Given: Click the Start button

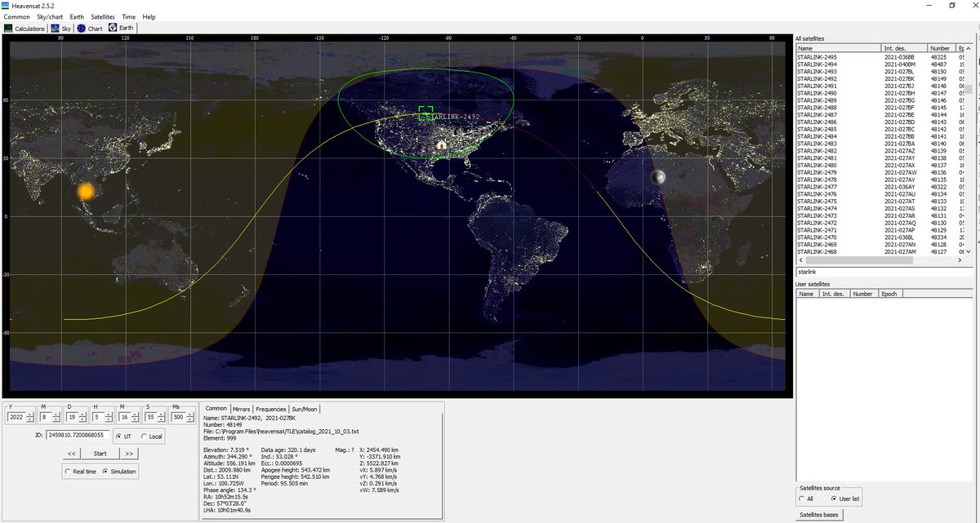Looking at the screenshot, I should 100,453.
